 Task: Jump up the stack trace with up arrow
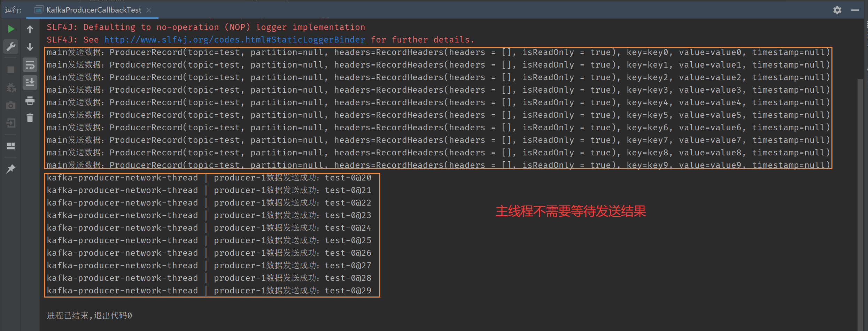[30, 29]
